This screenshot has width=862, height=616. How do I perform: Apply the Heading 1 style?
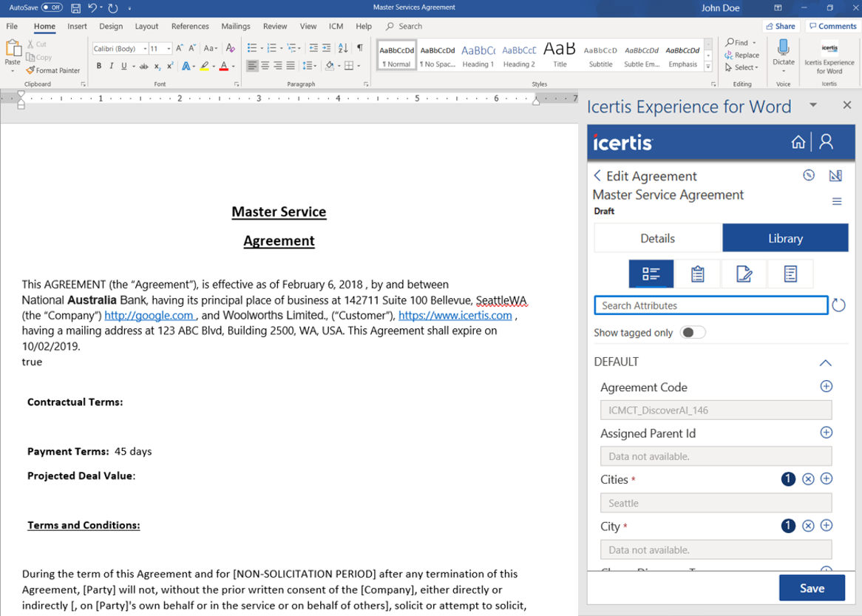point(478,55)
